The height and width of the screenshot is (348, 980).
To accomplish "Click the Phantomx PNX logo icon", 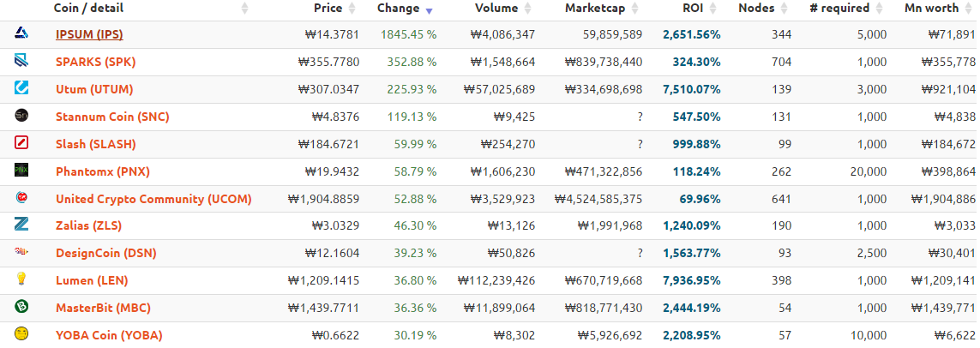I will [21, 170].
